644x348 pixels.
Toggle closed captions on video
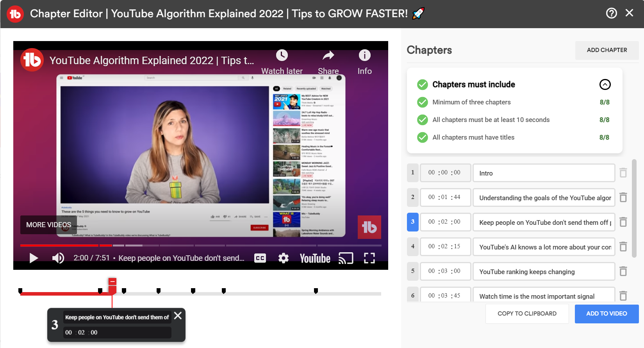coord(260,258)
